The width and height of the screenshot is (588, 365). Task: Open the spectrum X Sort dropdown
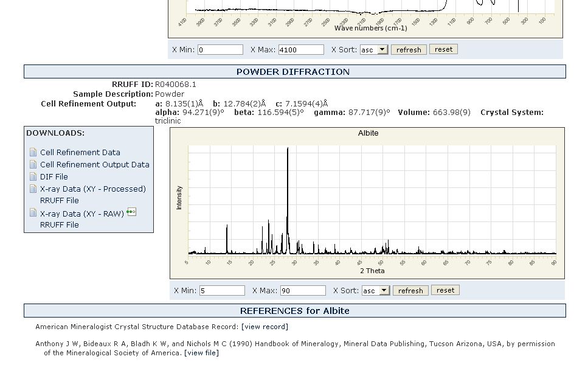373,50
